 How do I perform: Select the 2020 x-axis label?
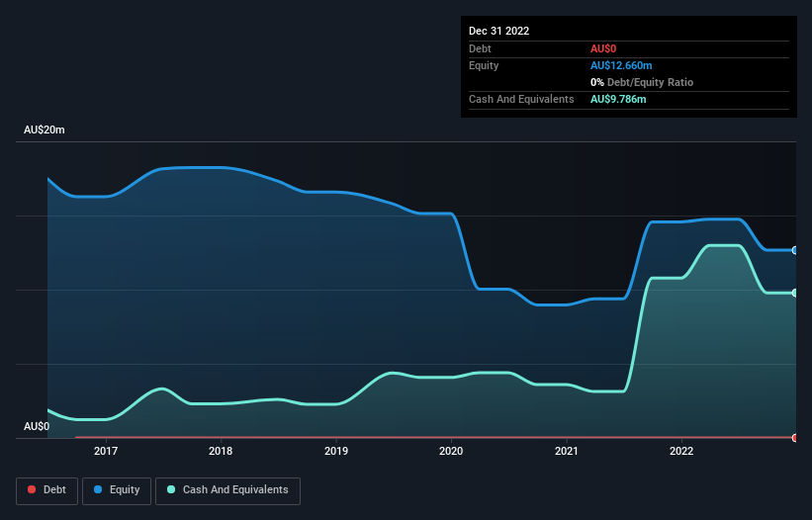451,451
